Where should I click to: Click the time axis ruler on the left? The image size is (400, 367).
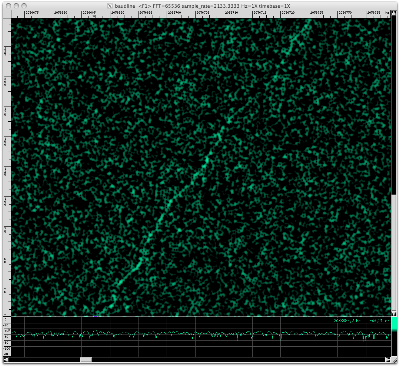7,167
